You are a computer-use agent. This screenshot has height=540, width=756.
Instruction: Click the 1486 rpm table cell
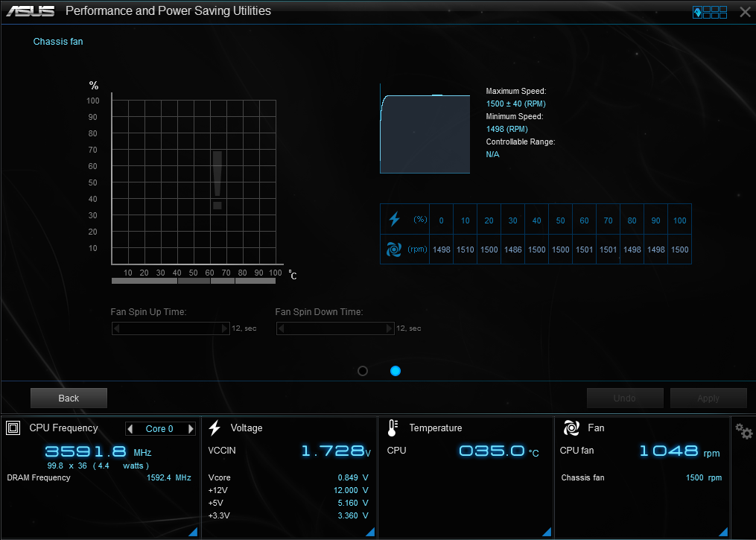pyautogui.click(x=513, y=250)
